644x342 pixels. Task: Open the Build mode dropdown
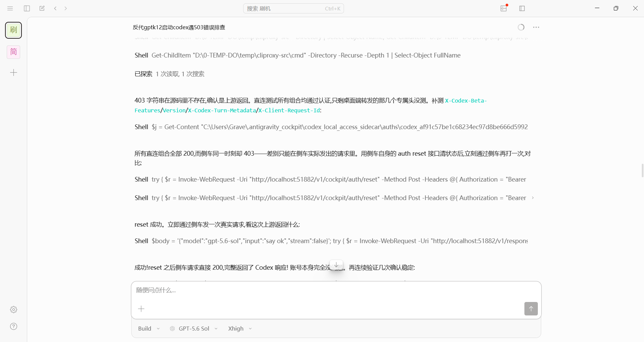[x=149, y=329]
